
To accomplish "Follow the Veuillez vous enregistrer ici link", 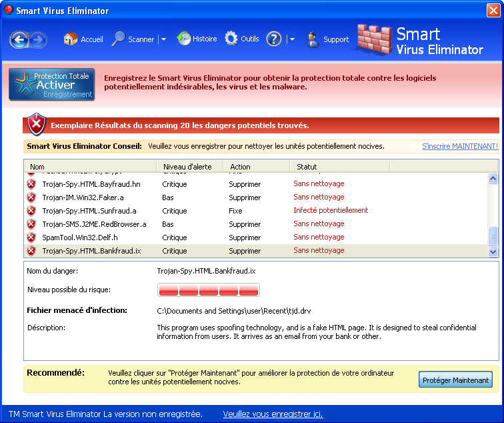I will (x=273, y=414).
